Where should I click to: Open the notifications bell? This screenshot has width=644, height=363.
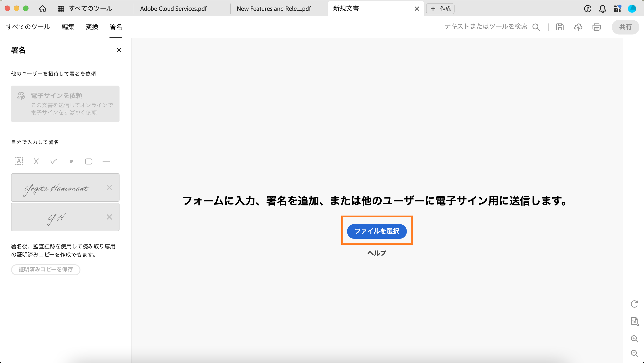[x=602, y=9]
